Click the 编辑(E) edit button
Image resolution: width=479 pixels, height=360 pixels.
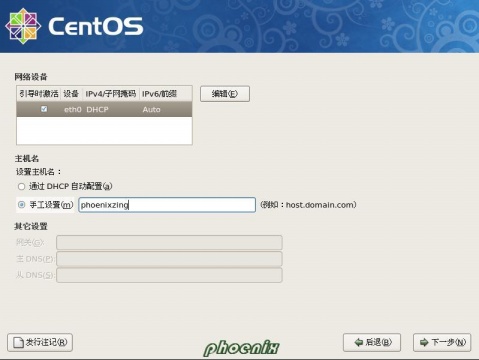[x=225, y=94]
